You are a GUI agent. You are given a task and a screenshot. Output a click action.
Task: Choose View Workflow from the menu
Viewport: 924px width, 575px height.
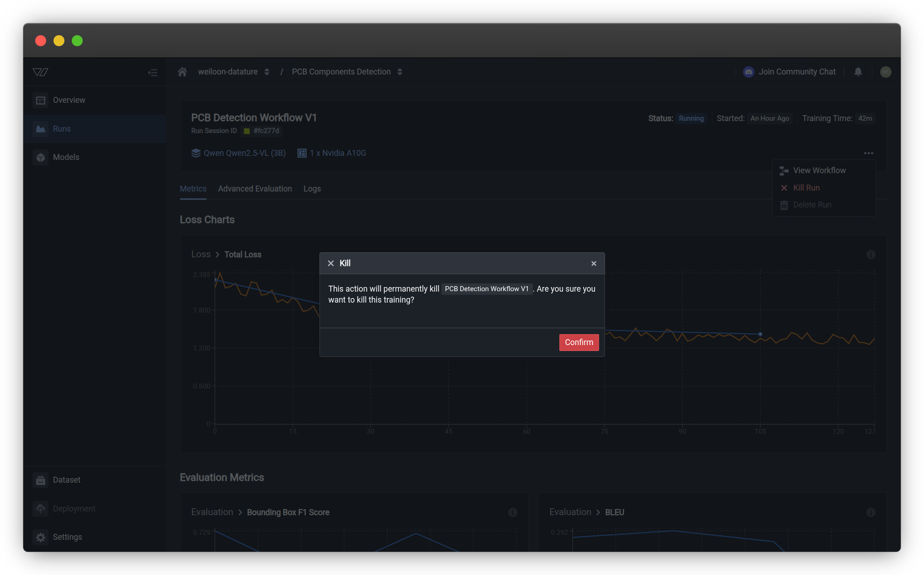pyautogui.click(x=819, y=170)
